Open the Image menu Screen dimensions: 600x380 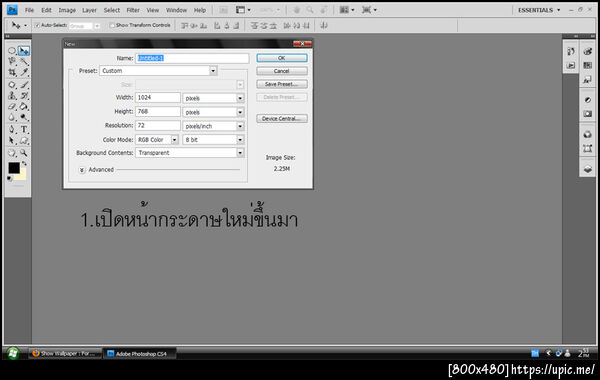[67, 10]
